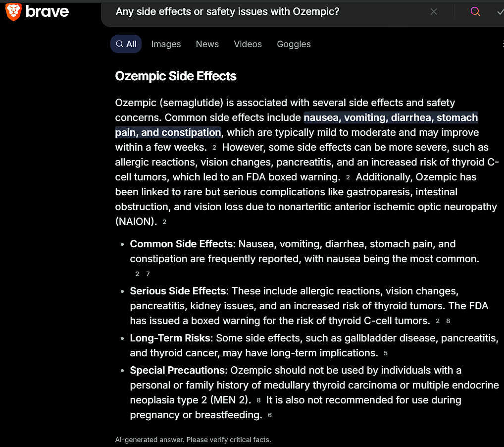Open citation 8 after '(MEN 2)'
Image resolution: width=504 pixels, height=447 pixels.
click(258, 400)
